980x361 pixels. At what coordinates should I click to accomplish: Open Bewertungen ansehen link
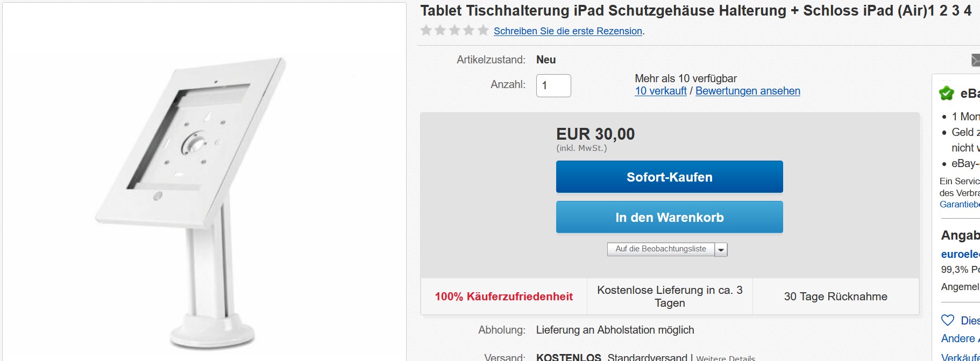point(748,91)
